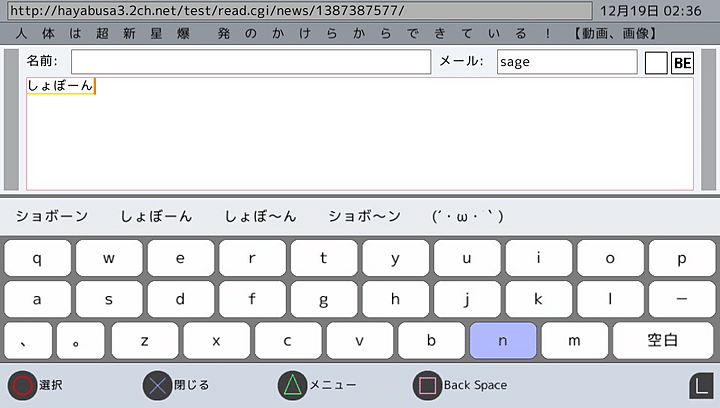Click the BE icon button

(x=682, y=63)
